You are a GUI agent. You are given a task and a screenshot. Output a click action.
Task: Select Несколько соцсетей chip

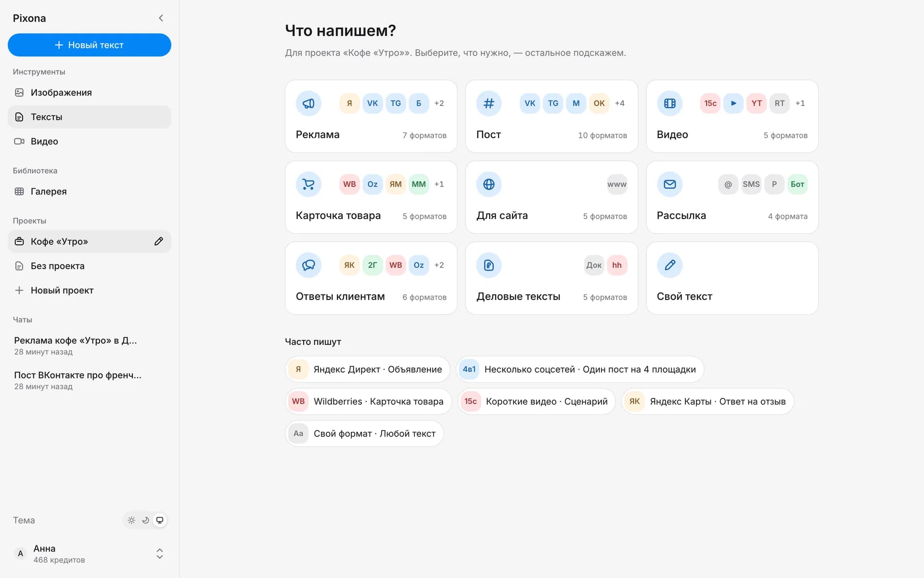(x=580, y=369)
